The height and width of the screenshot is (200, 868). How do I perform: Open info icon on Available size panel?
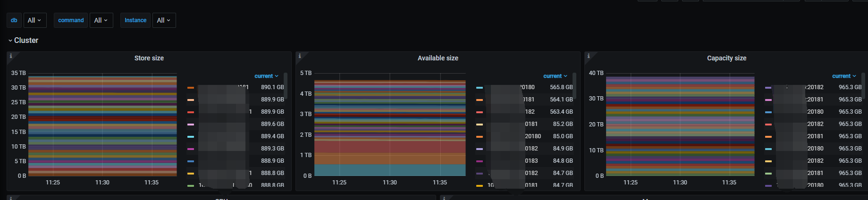click(300, 56)
